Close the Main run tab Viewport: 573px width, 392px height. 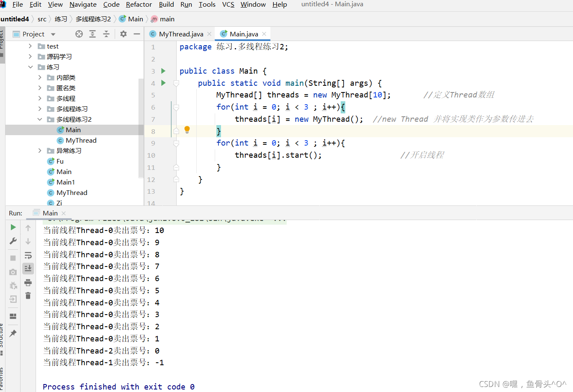click(64, 213)
